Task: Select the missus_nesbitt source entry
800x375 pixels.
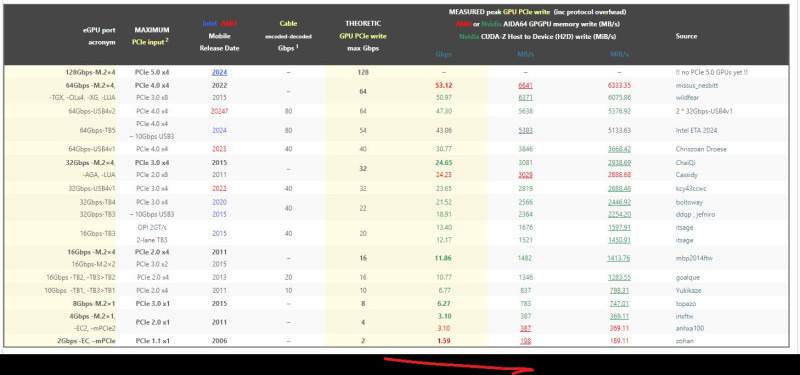Action: (x=696, y=86)
